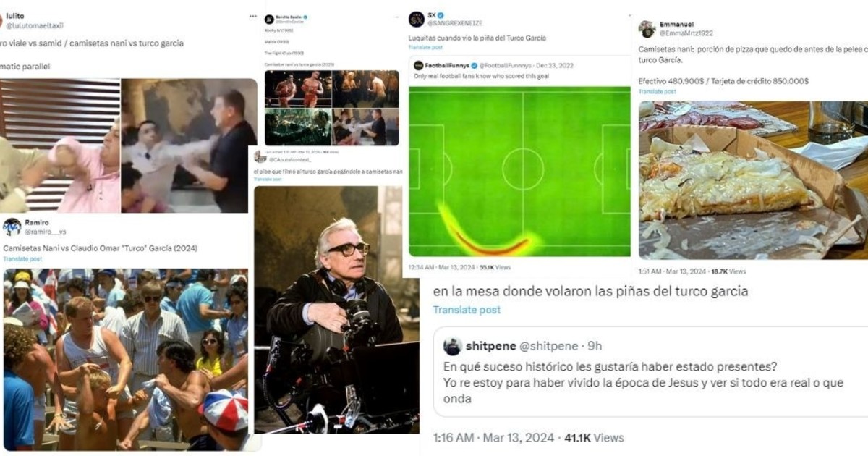The width and height of the screenshot is (868, 456).
Task: Click Ramiro's profile avatar
Action: point(12,227)
